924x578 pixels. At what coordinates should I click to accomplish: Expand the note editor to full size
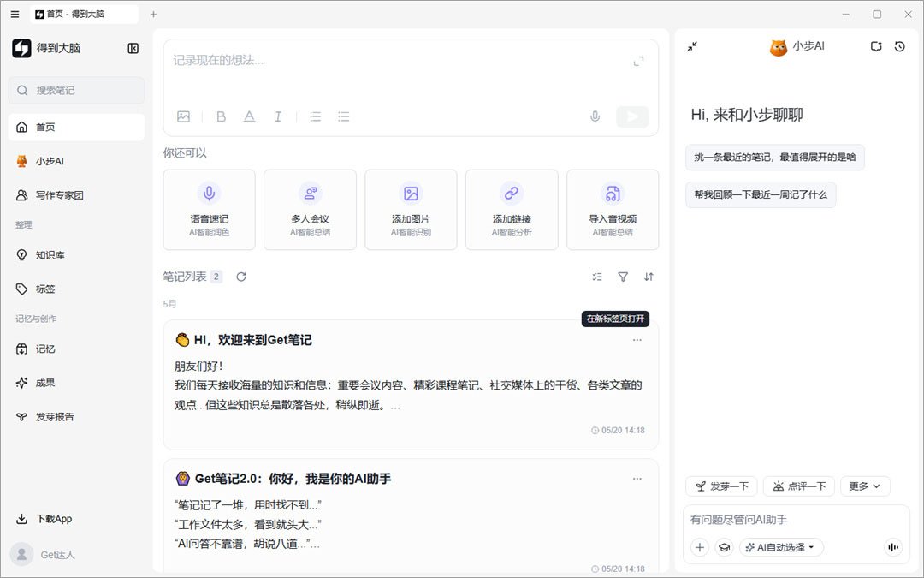(x=638, y=61)
